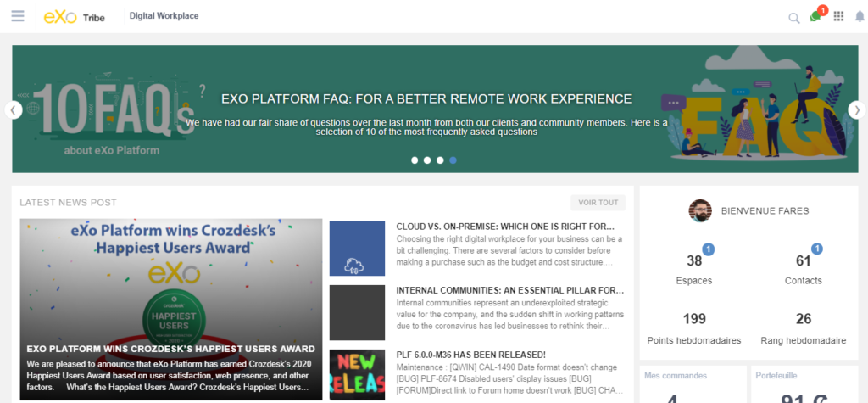The image size is (868, 403).
Task: Select the fourth carousel dot
Action: pos(453,160)
